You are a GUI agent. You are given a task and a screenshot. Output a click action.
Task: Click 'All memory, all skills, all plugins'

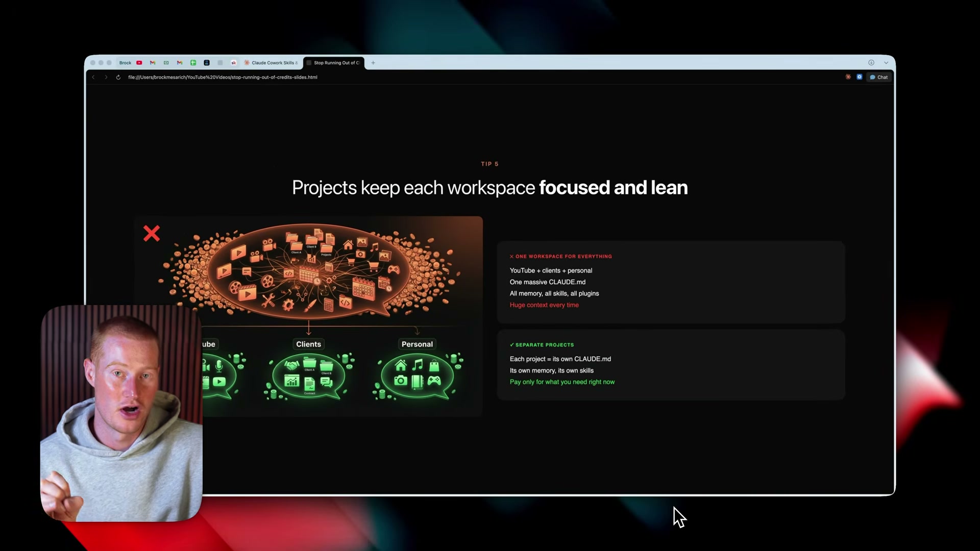554,293
